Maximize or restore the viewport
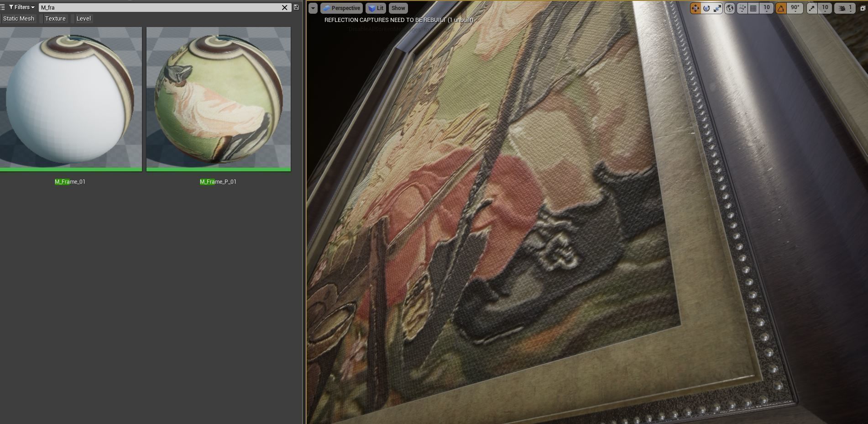This screenshot has width=868, height=424. pos(863,8)
